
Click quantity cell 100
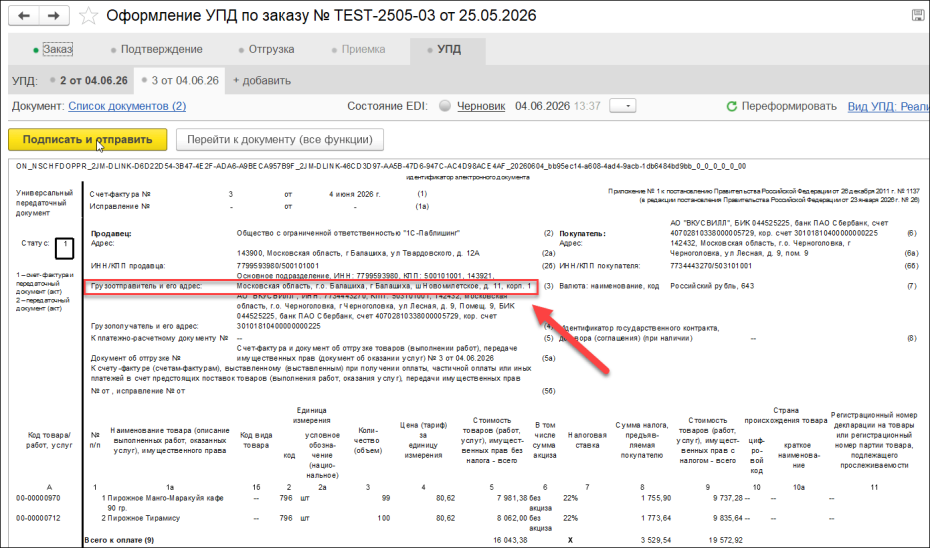[384, 518]
